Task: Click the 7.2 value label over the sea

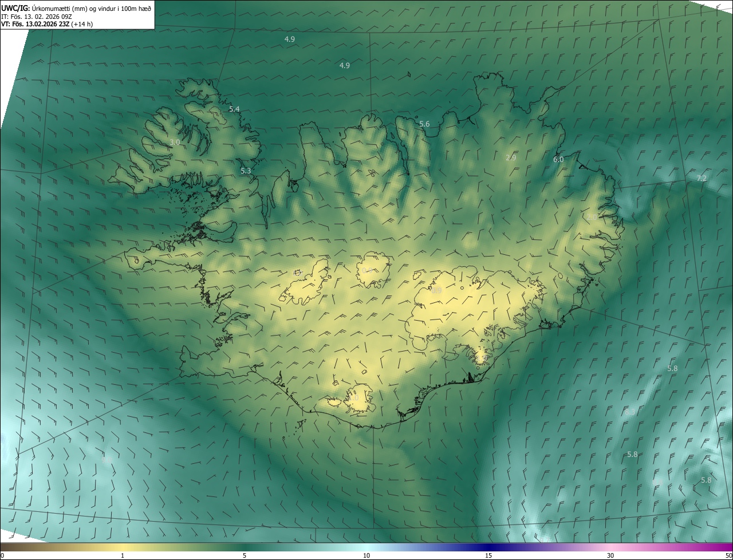Action: pos(702,179)
